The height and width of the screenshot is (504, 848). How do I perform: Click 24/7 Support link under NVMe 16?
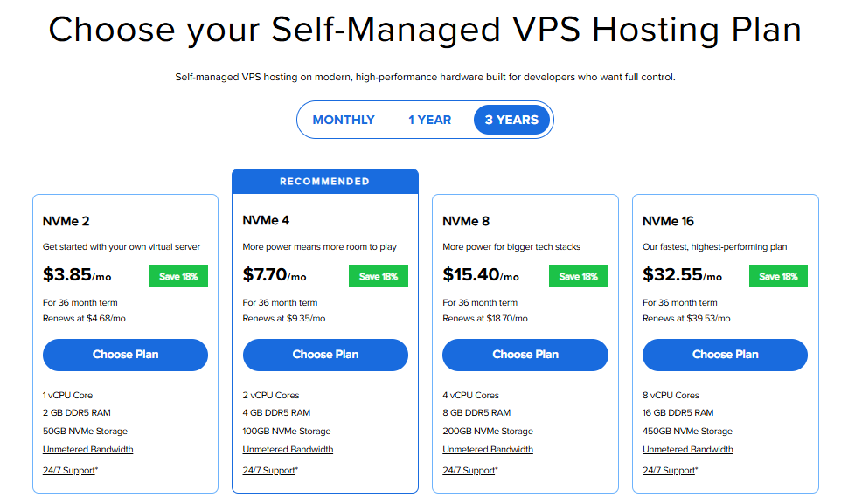click(668, 469)
